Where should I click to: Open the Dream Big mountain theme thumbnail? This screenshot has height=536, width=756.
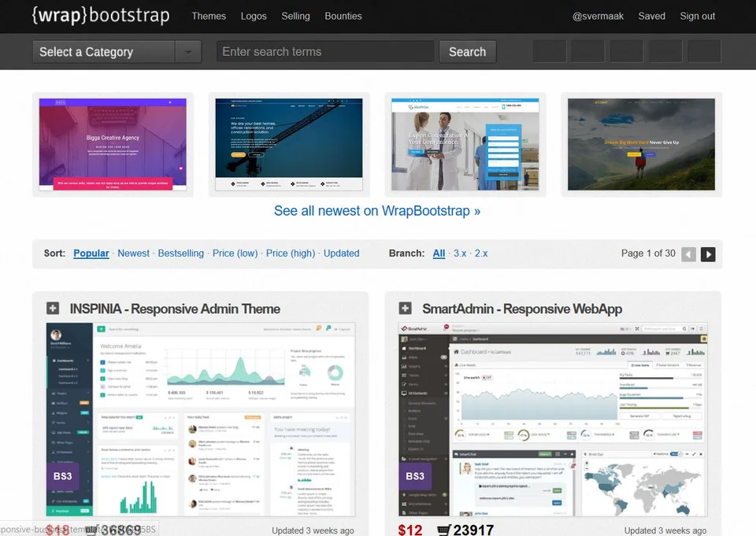click(641, 145)
